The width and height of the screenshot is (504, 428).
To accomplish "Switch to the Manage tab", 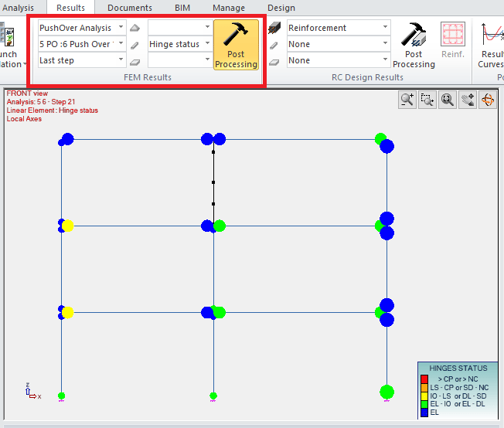I will tap(228, 8).
